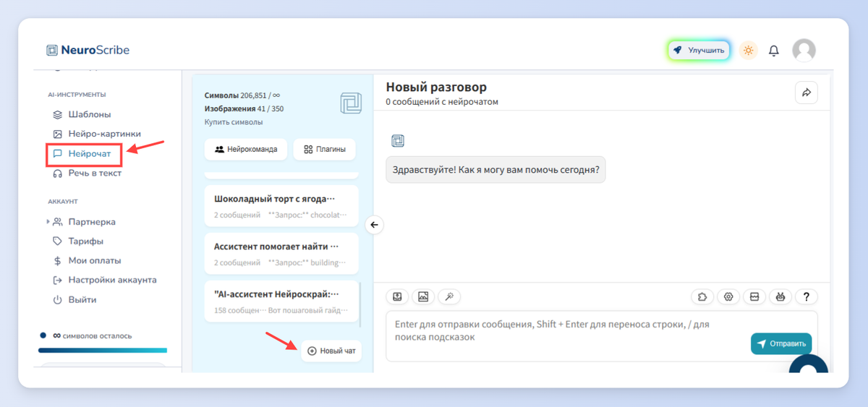
Task: Click the Отправить send button
Action: 781,343
